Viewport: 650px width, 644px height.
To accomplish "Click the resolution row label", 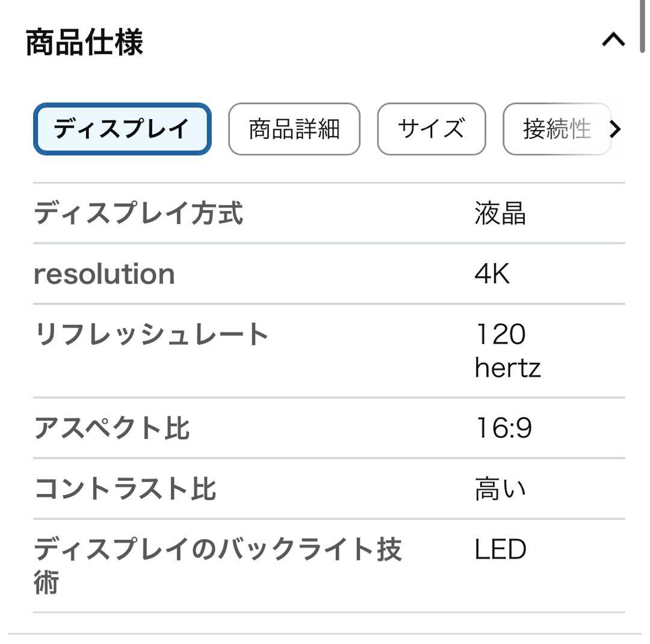I will (x=105, y=274).
